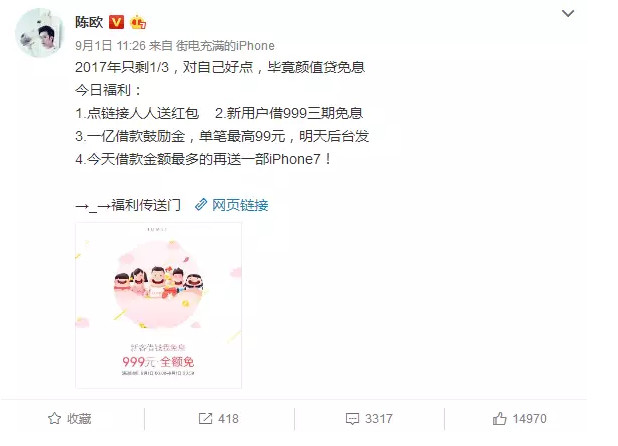Screen dimensions: 618x446
Task: Click the thumbs-up like icon
Action: (x=499, y=418)
